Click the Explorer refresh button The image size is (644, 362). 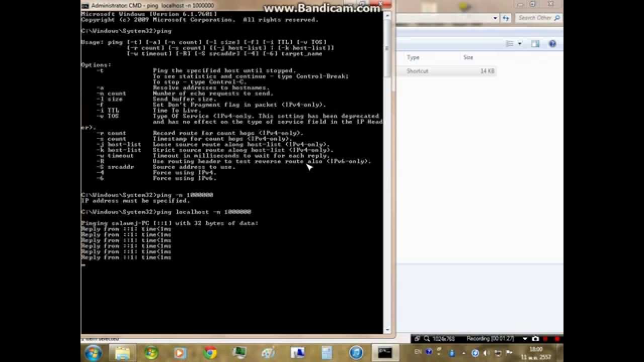506,18
